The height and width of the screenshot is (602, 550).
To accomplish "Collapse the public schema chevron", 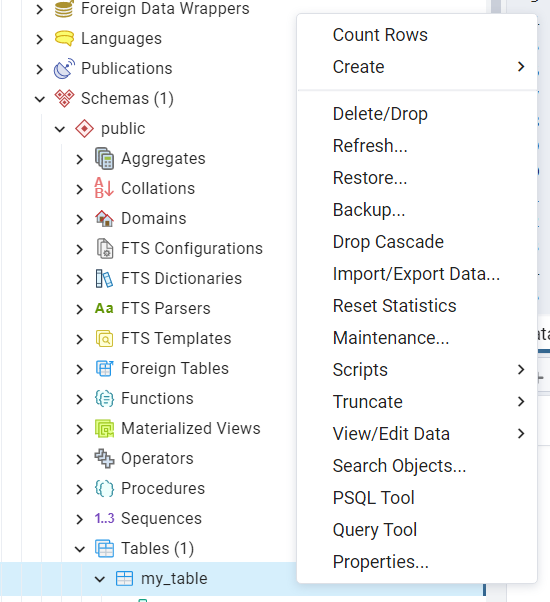I will click(59, 129).
